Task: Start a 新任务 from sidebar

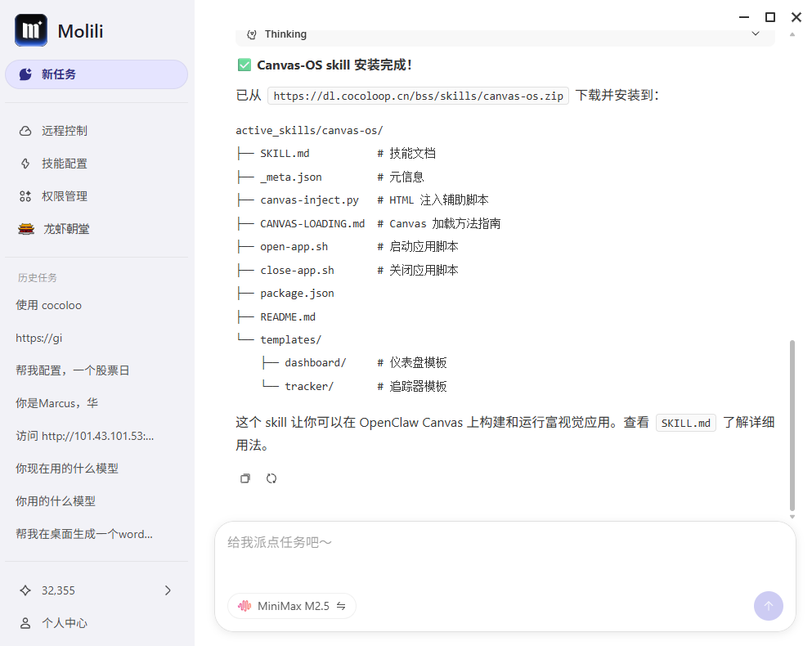Action: pyautogui.click(x=96, y=74)
